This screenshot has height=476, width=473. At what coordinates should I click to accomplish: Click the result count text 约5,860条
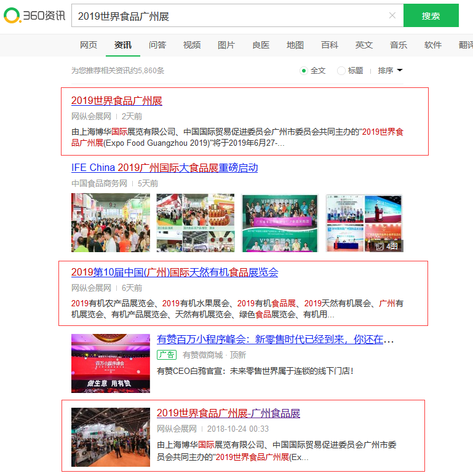[147, 71]
